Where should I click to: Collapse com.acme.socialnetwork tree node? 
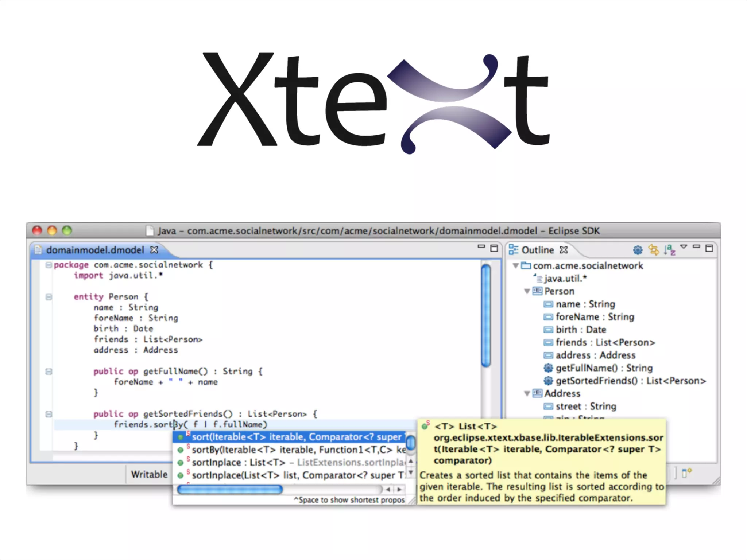click(x=516, y=266)
